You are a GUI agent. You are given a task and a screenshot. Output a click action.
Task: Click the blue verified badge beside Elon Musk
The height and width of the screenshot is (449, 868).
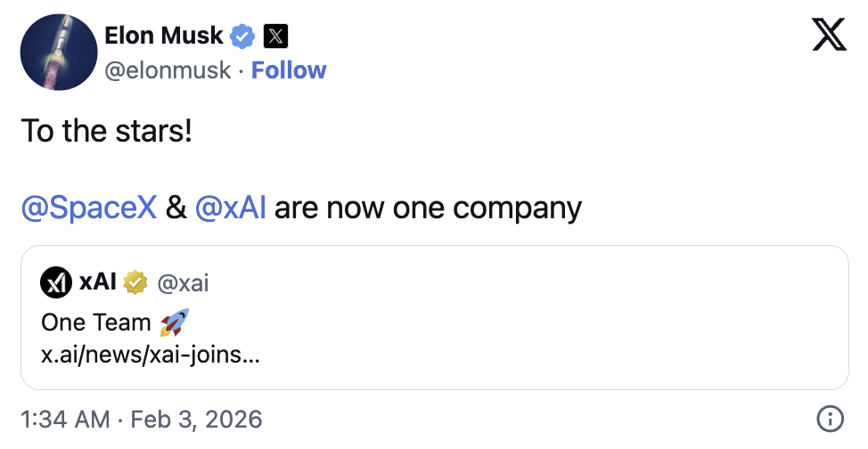[x=242, y=36]
